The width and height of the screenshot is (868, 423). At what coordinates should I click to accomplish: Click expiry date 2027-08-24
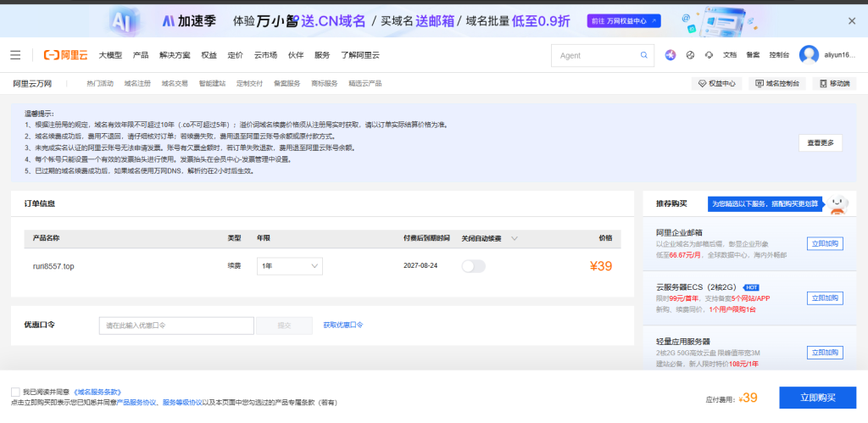click(x=420, y=266)
